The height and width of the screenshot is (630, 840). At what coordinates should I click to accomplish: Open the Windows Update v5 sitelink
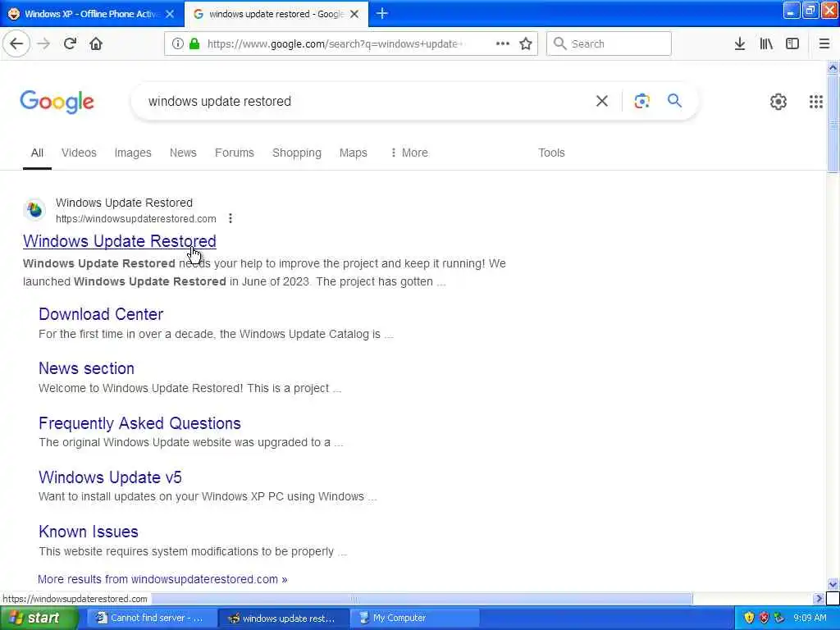tap(110, 477)
